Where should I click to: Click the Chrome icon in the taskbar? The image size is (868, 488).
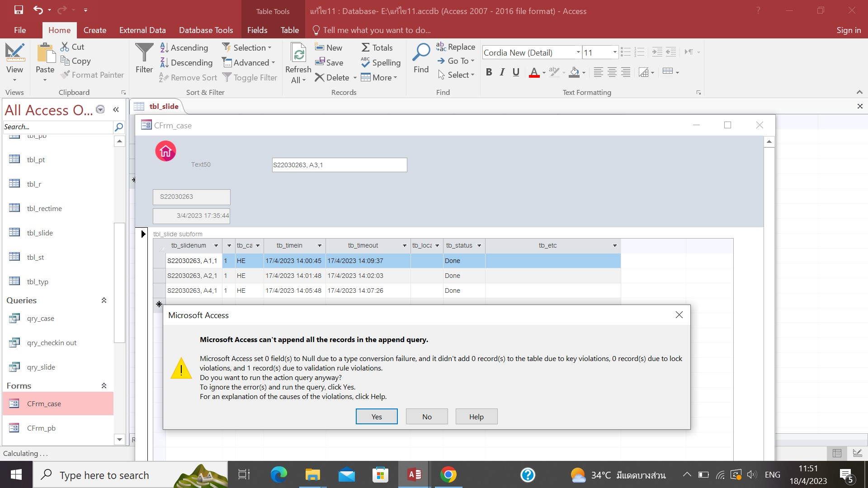pos(448,474)
